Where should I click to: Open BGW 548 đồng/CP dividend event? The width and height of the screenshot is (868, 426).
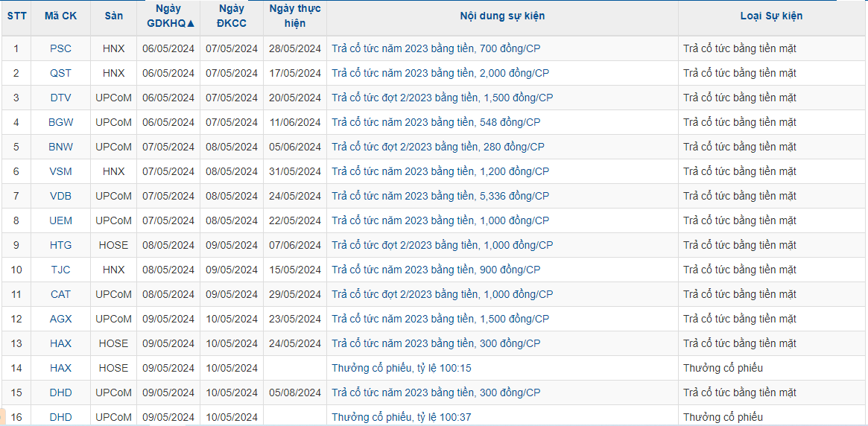(436, 122)
